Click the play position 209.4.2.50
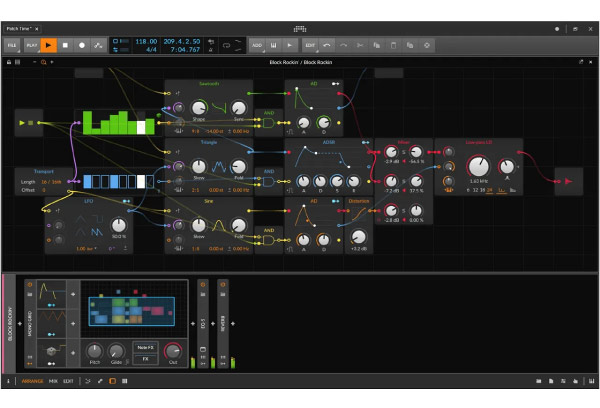Image resolution: width=600 pixels, height=408 pixels. 182,41
